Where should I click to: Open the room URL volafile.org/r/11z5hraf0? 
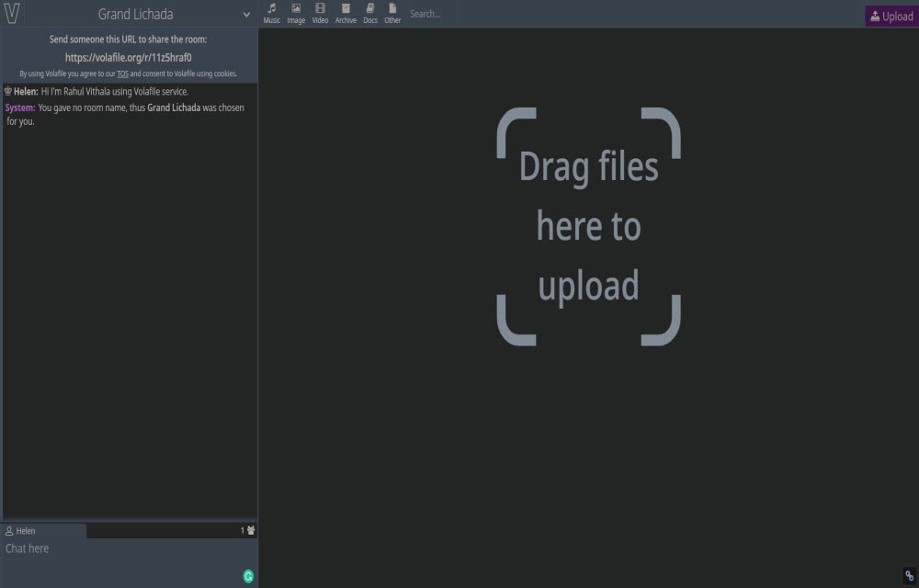coord(129,57)
